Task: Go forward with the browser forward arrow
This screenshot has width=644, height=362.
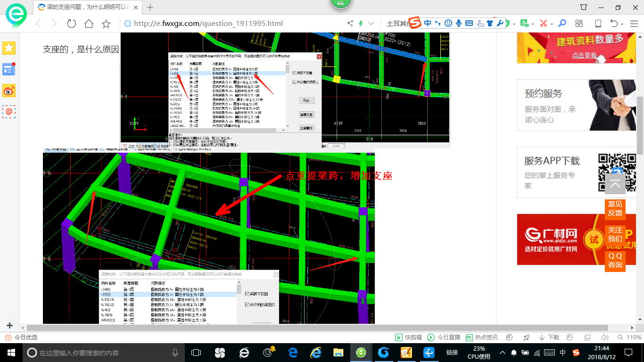Action: coord(54,24)
